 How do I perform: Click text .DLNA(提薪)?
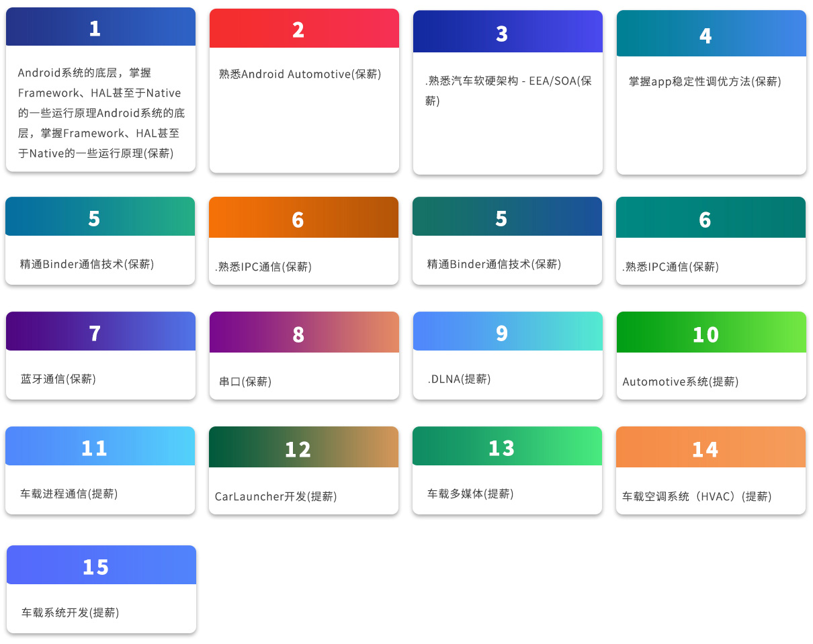click(x=460, y=379)
